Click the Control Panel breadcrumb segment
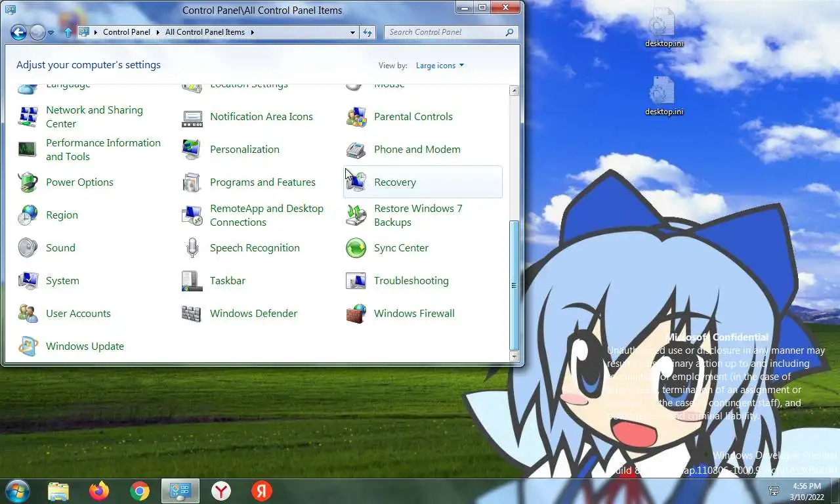Screen dimensions: 840x504 (126, 32)
